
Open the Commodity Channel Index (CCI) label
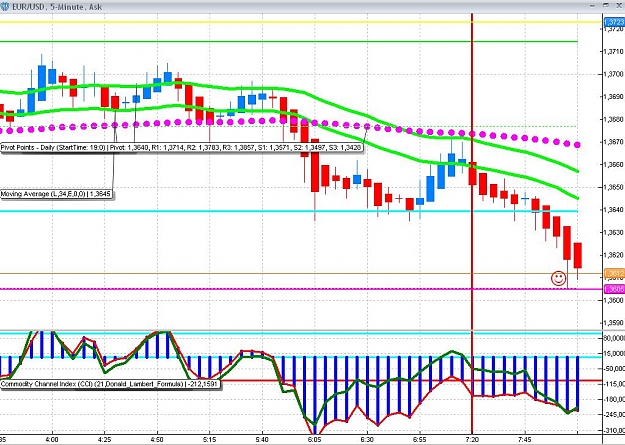110,384
